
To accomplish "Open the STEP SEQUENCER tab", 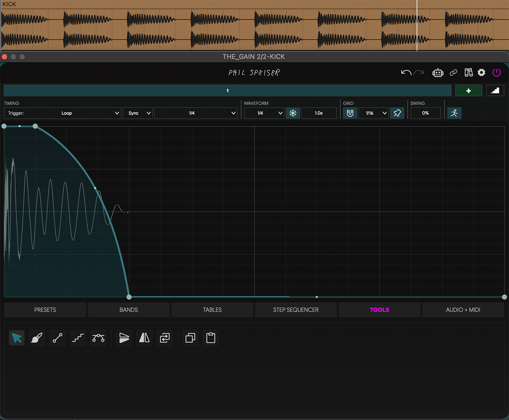I will point(296,310).
